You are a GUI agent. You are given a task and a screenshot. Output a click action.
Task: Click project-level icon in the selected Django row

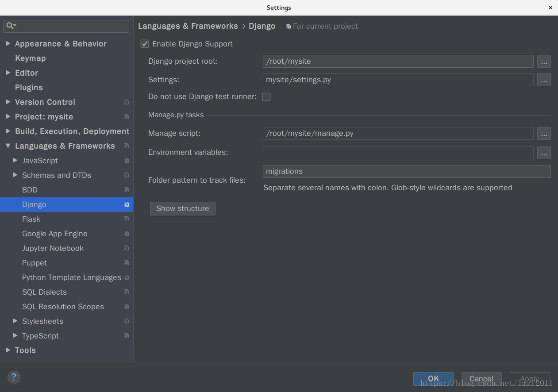coord(127,204)
